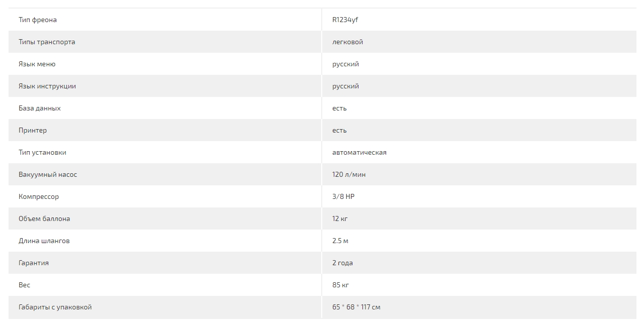Select the R1234yf value
This screenshot has width=644, height=328.
(345, 20)
